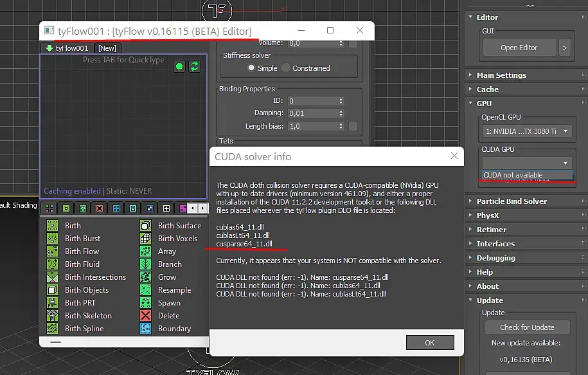Select the Birth Flow operator icon
The height and width of the screenshot is (375, 588).
[52, 251]
